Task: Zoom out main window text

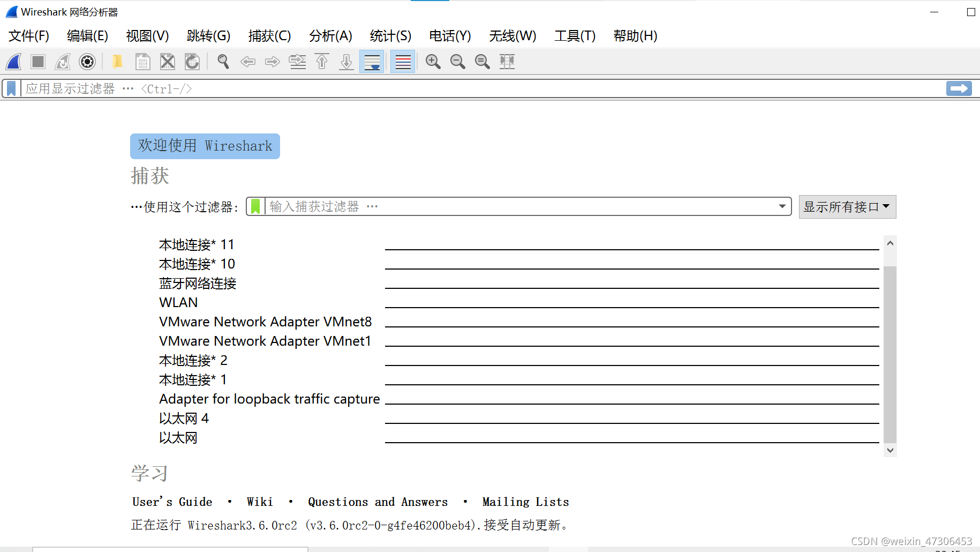Action: [x=457, y=62]
